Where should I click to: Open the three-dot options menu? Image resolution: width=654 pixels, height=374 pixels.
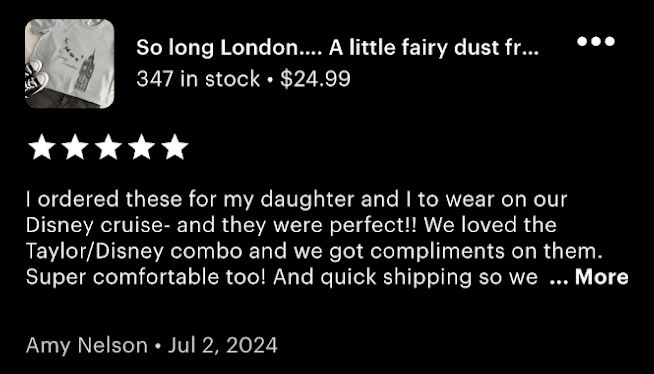tap(596, 41)
